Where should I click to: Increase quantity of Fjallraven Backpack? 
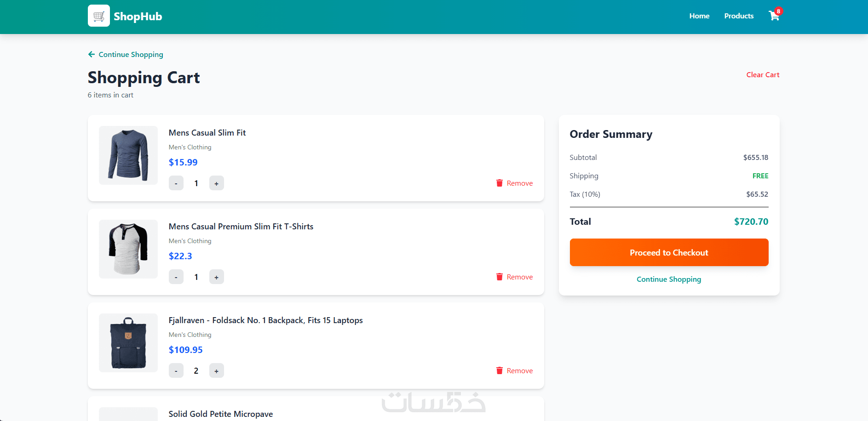tap(216, 370)
